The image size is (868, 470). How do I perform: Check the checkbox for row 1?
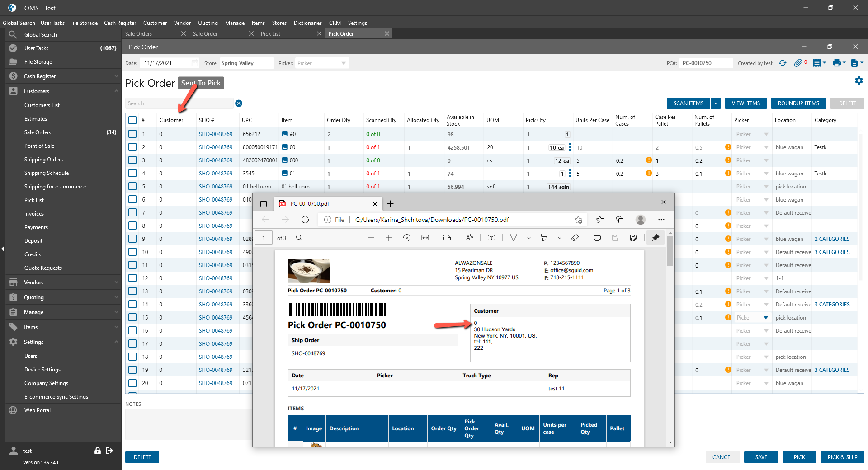point(132,134)
